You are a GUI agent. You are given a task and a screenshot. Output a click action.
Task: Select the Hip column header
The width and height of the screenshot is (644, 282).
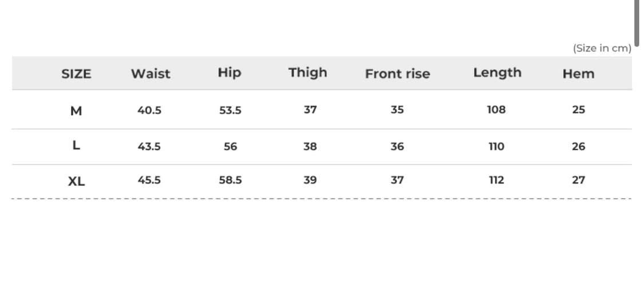230,73
